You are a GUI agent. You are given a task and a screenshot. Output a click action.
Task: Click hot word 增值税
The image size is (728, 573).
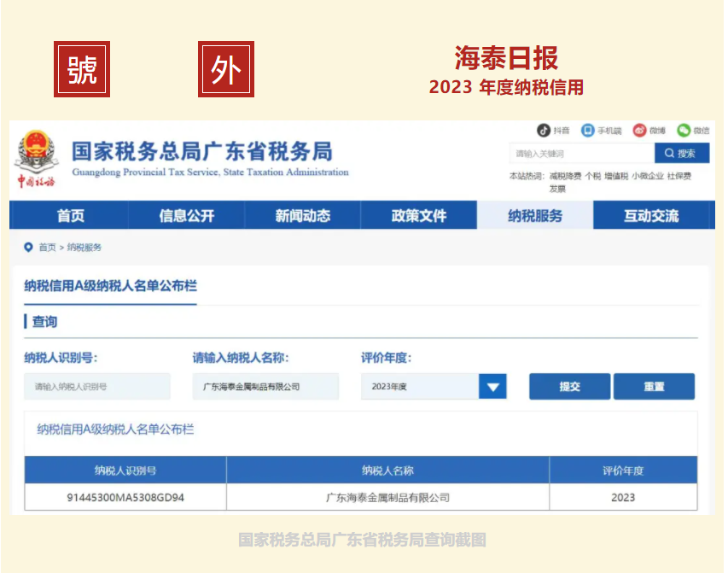pyautogui.click(x=616, y=176)
